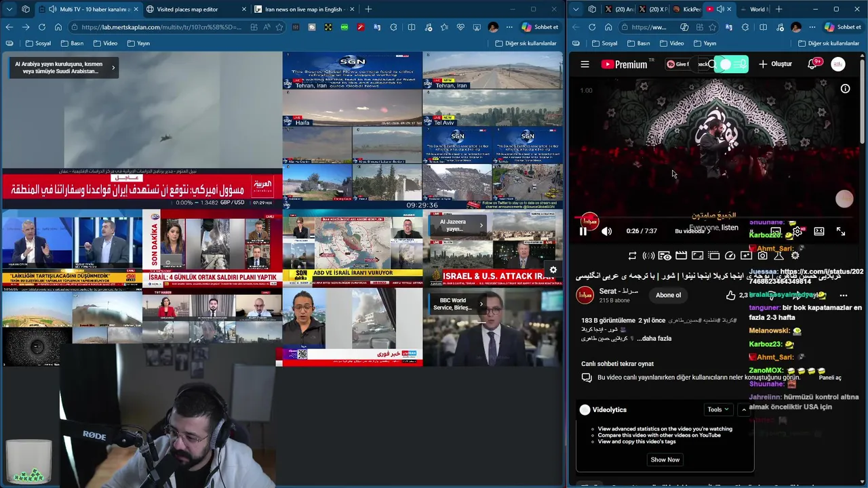Open tab actions chevron in left browser
This screenshot has width=868, height=488.
[x=9, y=9]
